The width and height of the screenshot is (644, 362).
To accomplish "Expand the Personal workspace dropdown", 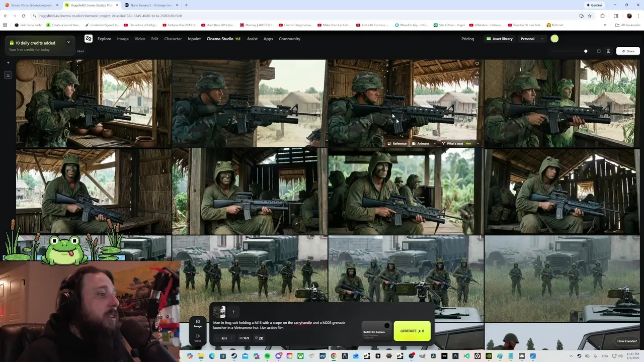I will 532,39.
